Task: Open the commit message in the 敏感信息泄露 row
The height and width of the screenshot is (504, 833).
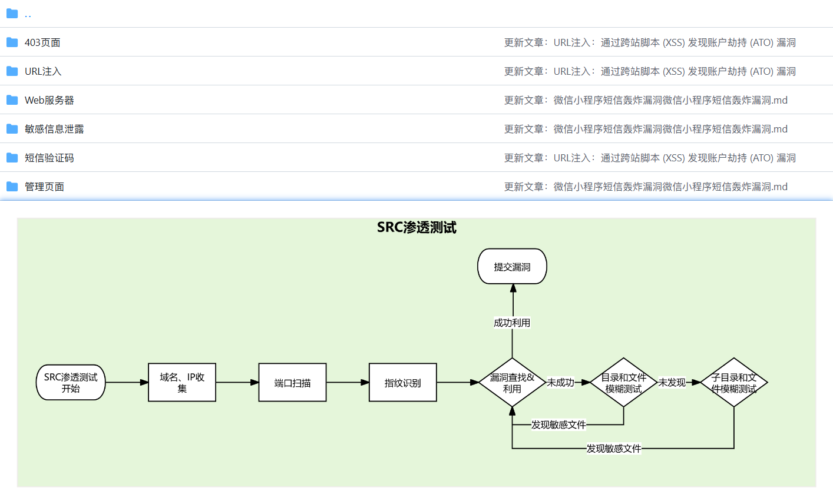Action: (646, 129)
